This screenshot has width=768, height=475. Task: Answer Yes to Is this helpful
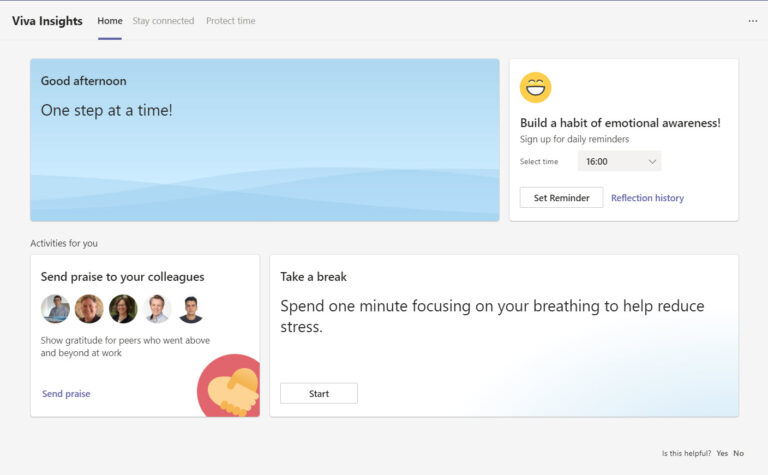click(x=722, y=453)
